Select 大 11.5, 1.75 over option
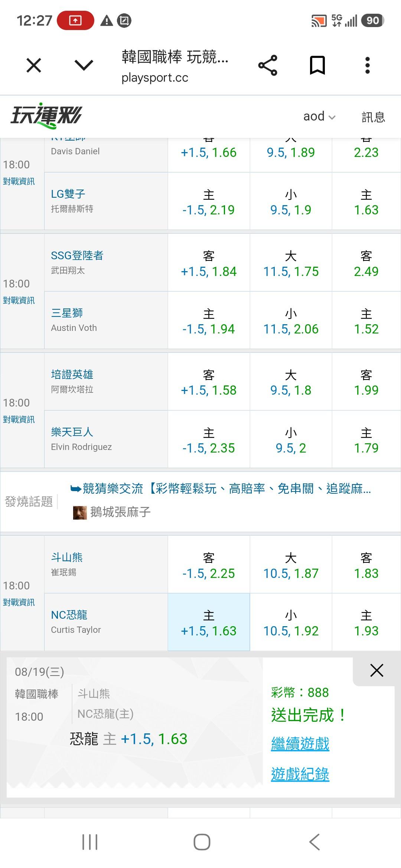This screenshot has width=401, height=868. click(x=291, y=263)
